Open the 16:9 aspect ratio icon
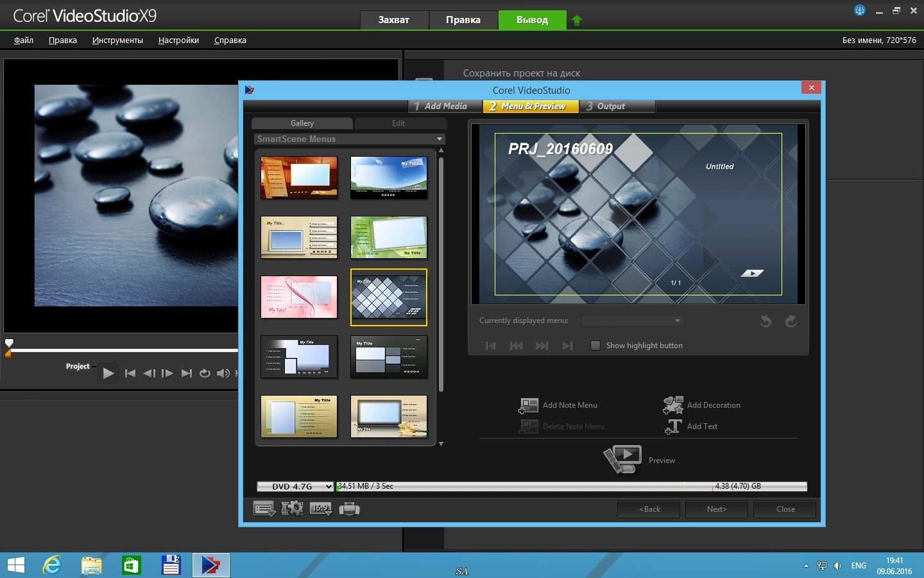 click(x=321, y=509)
